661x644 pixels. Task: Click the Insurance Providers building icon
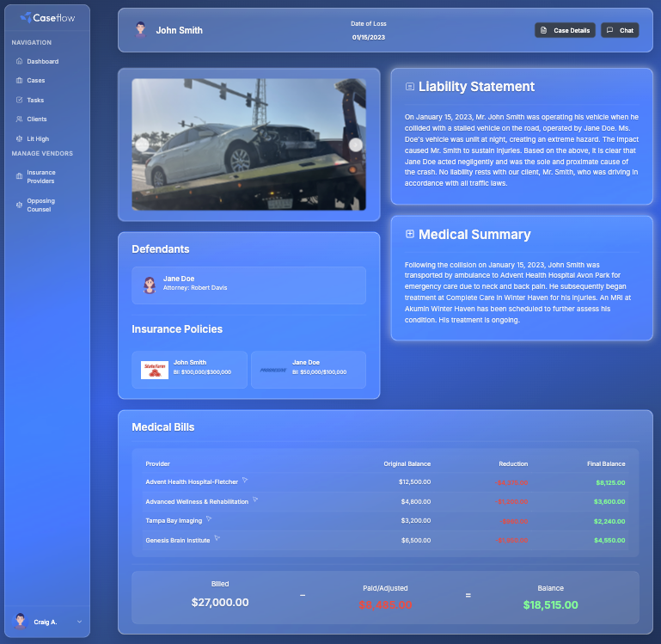19,176
